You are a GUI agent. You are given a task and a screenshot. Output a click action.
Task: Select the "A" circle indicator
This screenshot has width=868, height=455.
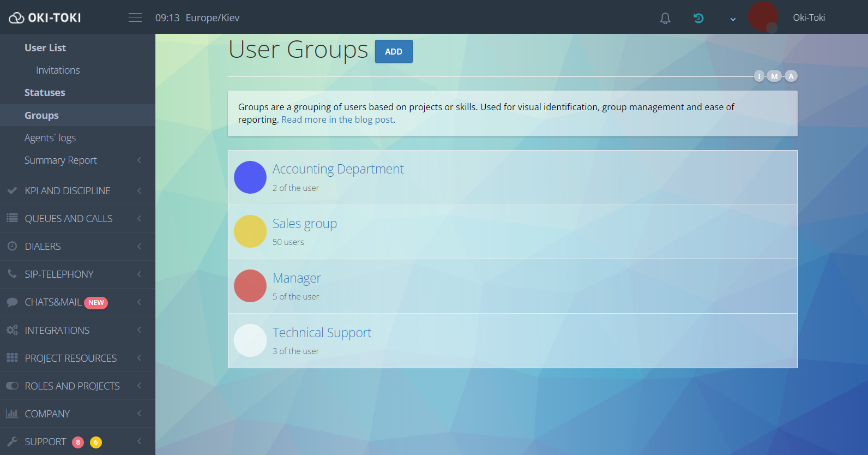pyautogui.click(x=791, y=76)
